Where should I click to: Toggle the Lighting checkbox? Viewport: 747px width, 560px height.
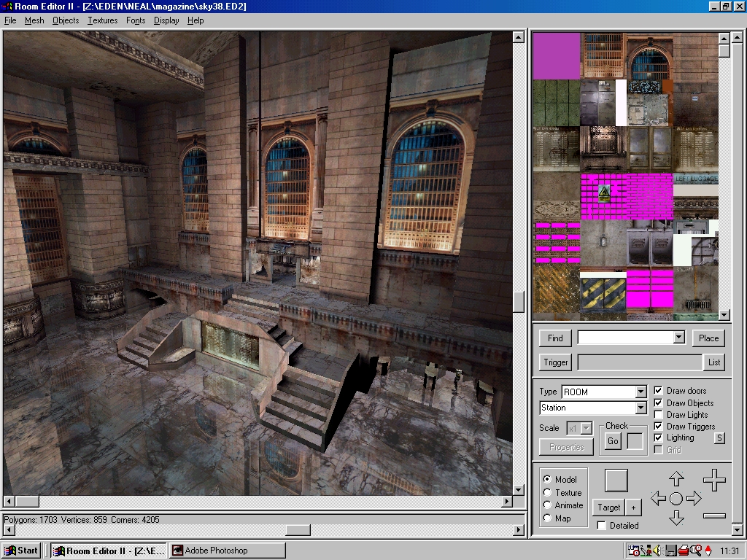(659, 437)
